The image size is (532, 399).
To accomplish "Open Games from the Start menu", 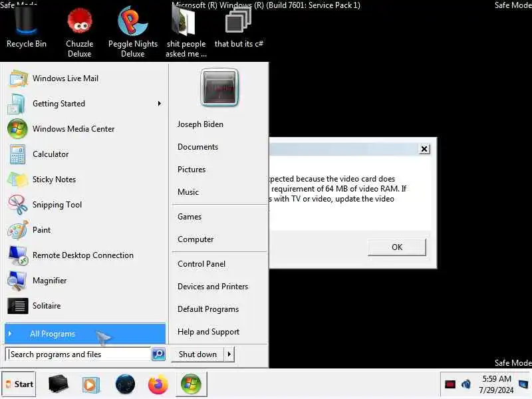I will (190, 217).
